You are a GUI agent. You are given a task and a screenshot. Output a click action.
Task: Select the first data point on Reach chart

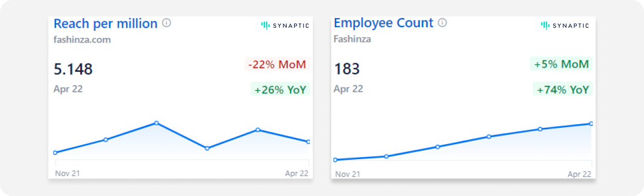[x=55, y=152]
